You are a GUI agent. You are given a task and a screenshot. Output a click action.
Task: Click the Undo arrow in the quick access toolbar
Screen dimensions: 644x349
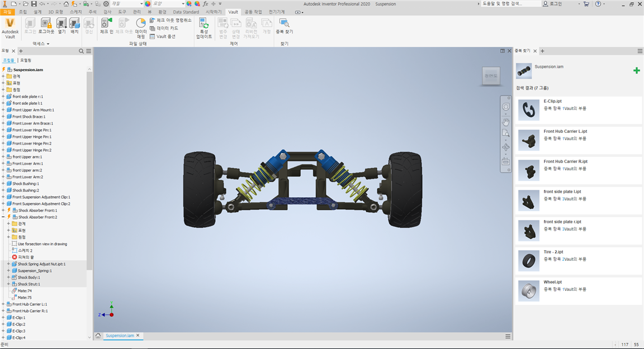click(x=42, y=4)
